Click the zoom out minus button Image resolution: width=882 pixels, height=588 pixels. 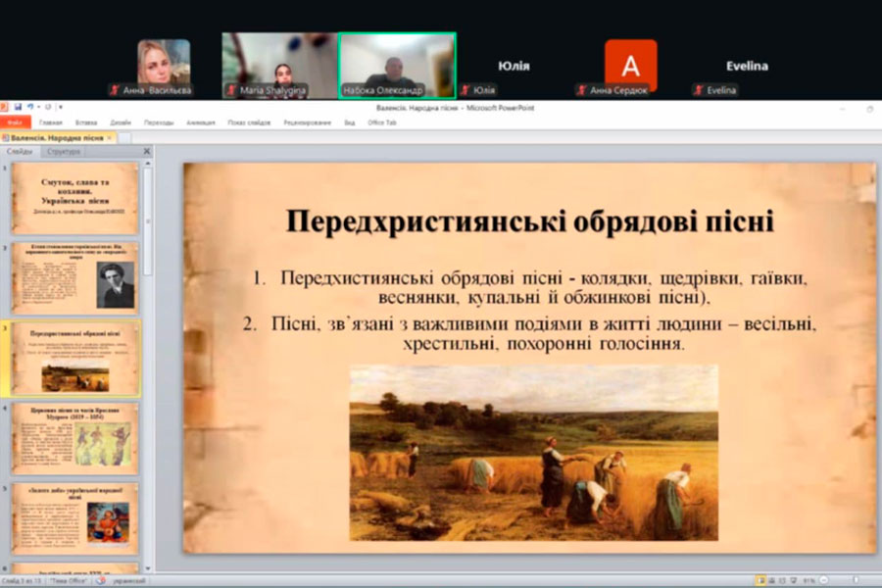822,581
